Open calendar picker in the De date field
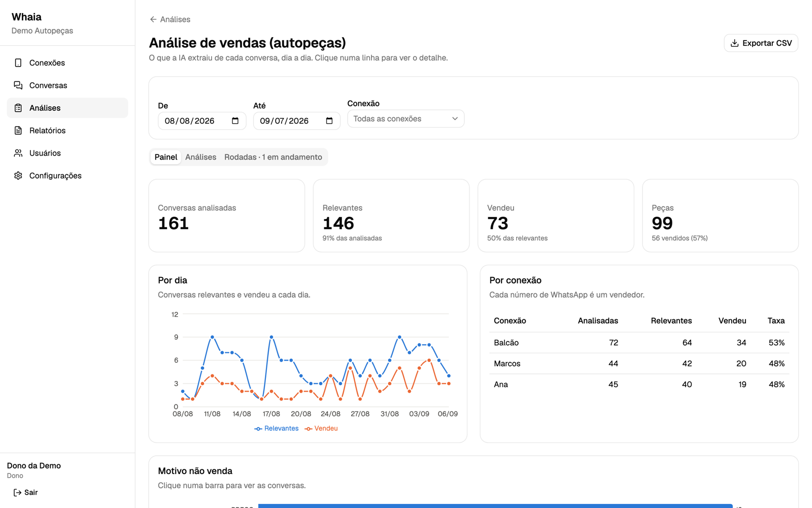This screenshot has width=812, height=508. [x=235, y=121]
